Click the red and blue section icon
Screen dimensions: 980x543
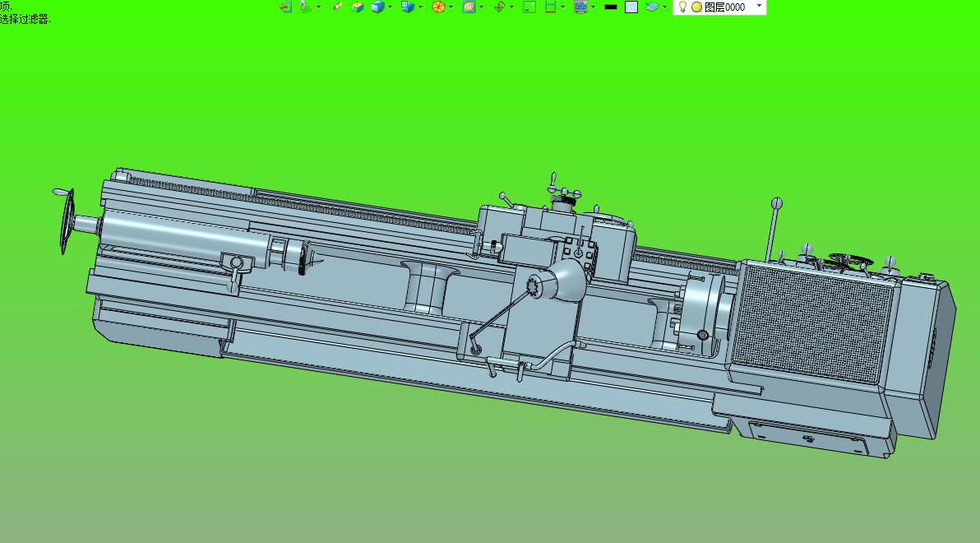point(551,7)
